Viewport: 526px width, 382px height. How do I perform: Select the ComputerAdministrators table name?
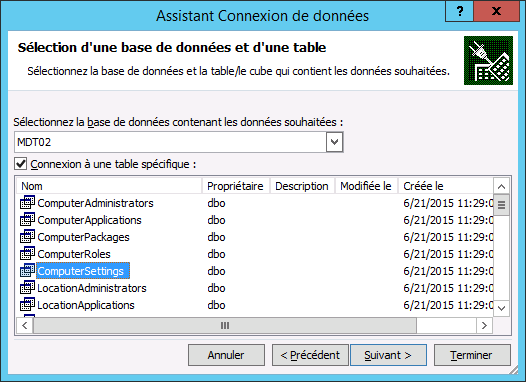[x=95, y=203]
